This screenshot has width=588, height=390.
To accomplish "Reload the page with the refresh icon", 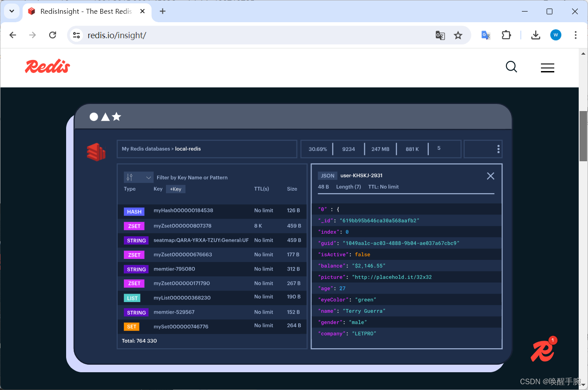I will pyautogui.click(x=52, y=35).
